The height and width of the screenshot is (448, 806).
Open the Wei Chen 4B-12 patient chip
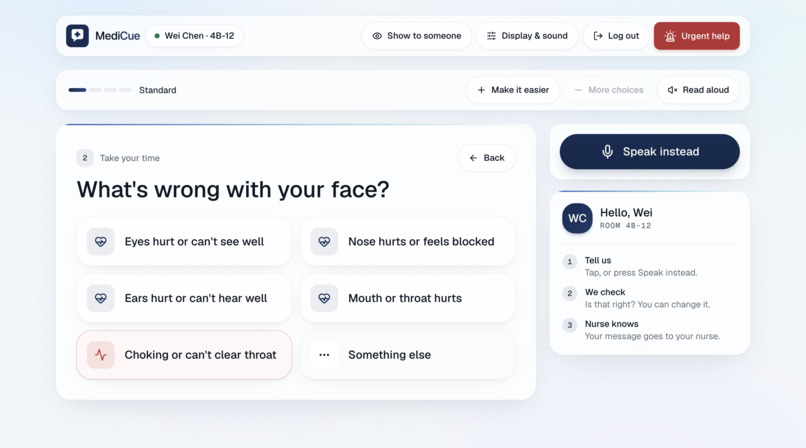(x=194, y=36)
